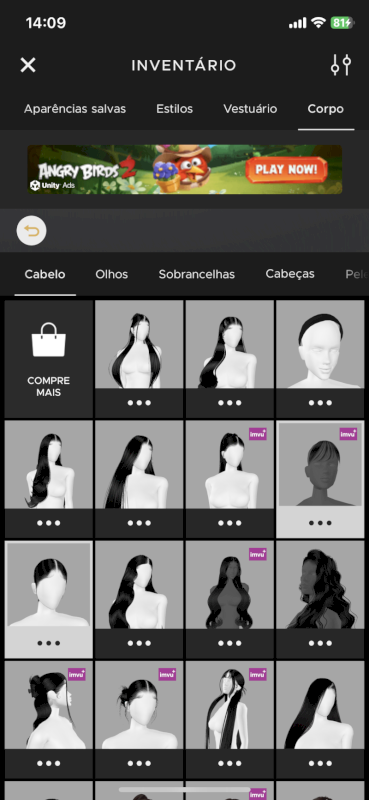
Task: Tap the 14:09 clock in status bar
Action: click(x=45, y=22)
